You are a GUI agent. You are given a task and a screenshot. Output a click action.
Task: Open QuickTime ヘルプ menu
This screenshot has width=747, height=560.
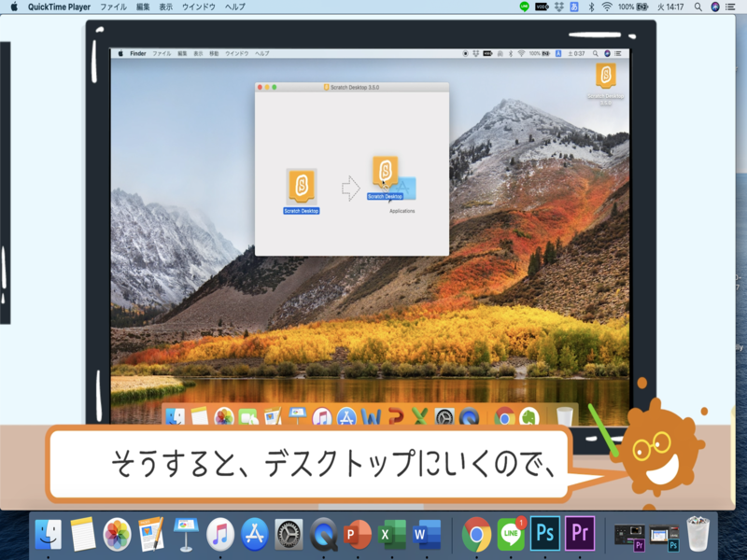tap(235, 7)
